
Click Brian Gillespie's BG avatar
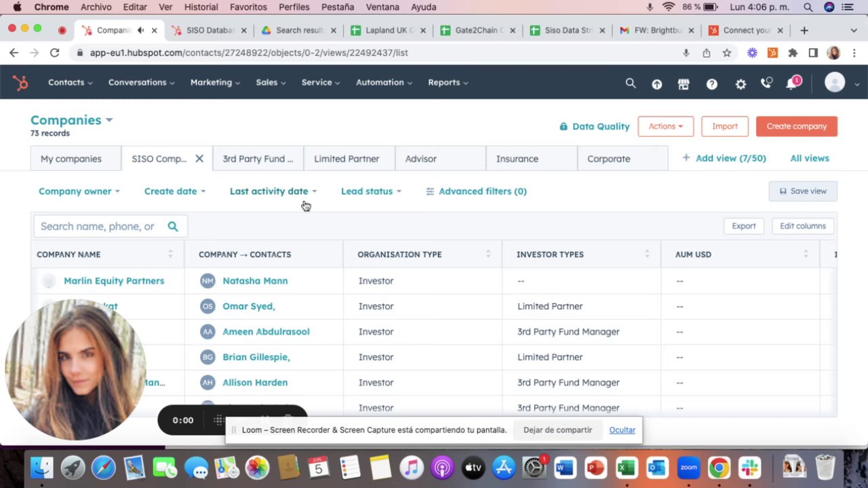click(208, 357)
